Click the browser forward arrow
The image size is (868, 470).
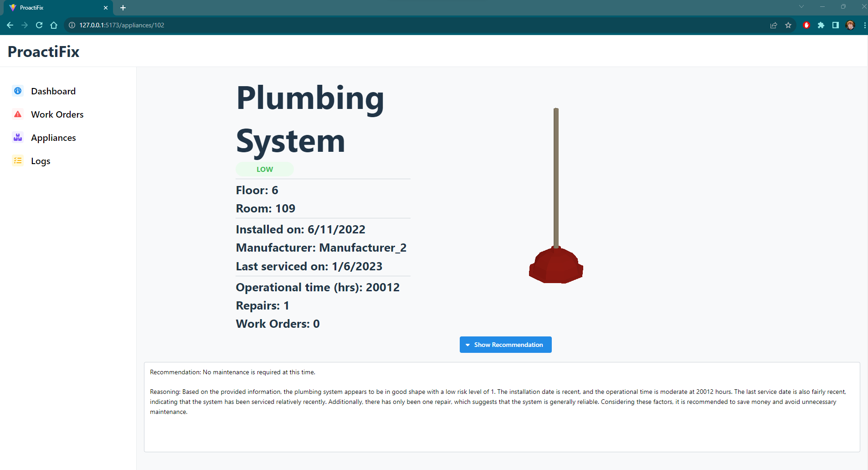pyautogui.click(x=25, y=25)
